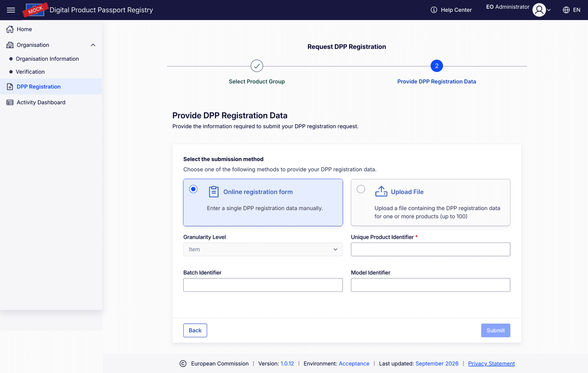Click the copyright symbol in footer
This screenshot has height=373, width=588.
[183, 364]
